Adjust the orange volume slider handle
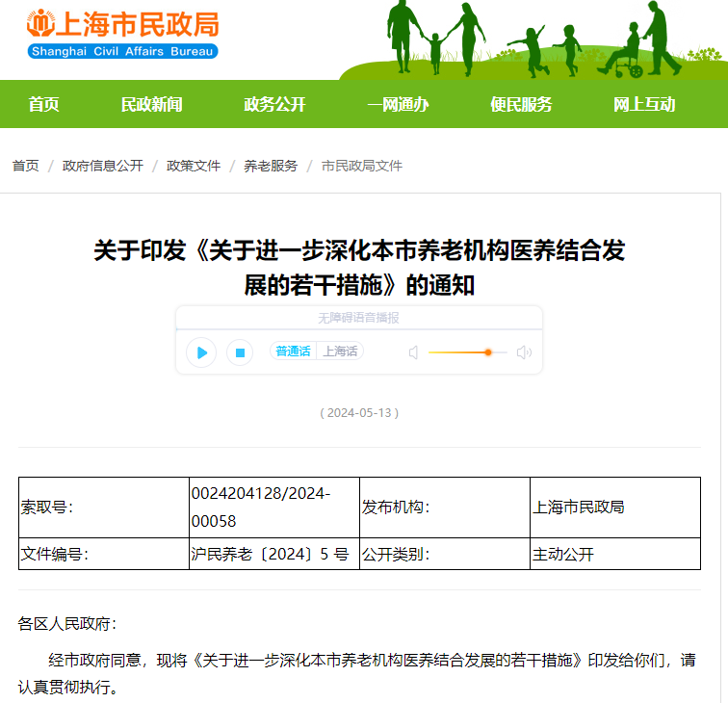Screen dimensions: 728x703 coord(488,352)
